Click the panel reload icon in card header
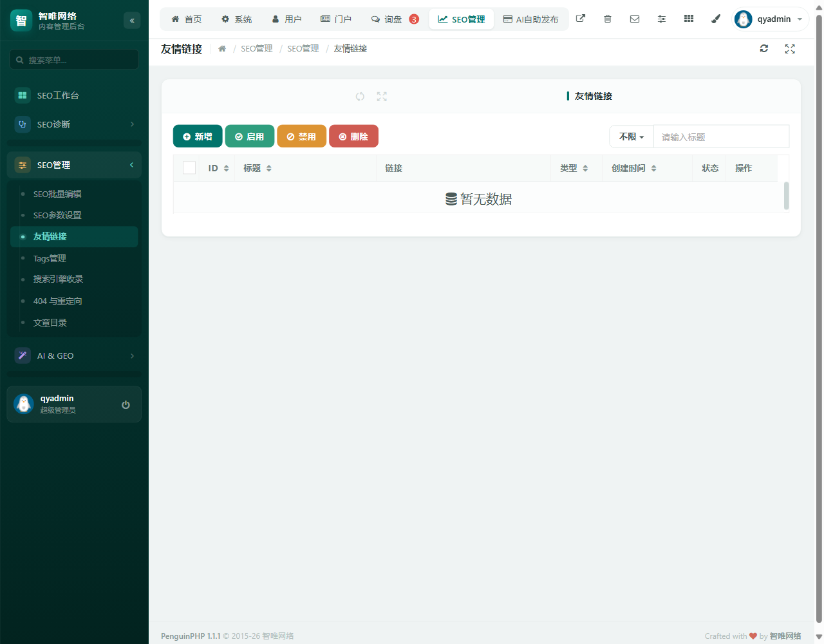 pos(360,97)
